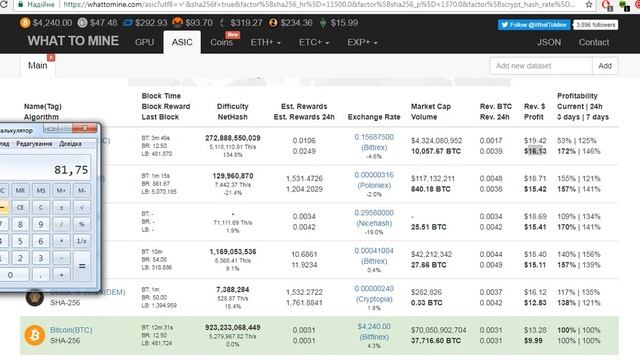Click the Bitcoin price icon in top ticker
The height and width of the screenshot is (360, 640).
(x=25, y=23)
